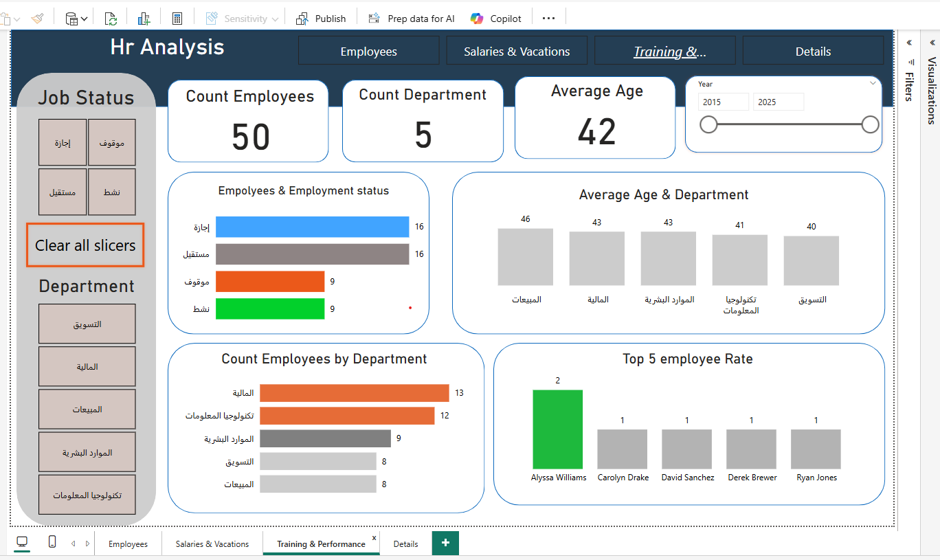Switch to the Salaries & Vacations page tab
940x560 pixels.
[212, 544]
